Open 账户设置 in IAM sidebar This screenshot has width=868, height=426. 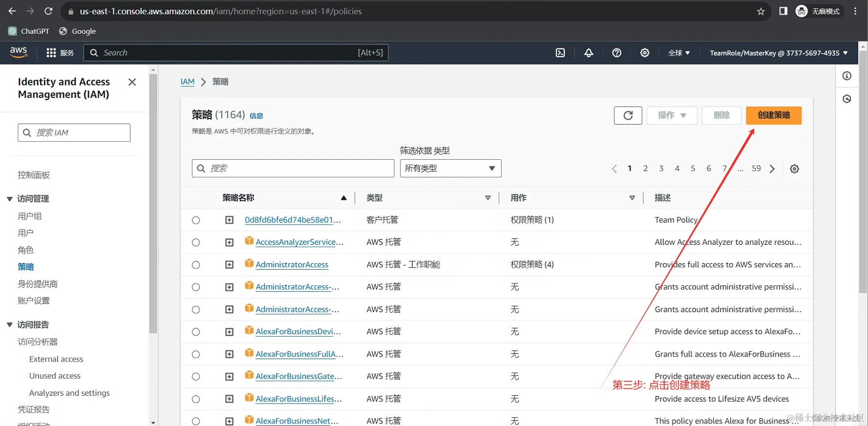point(34,300)
